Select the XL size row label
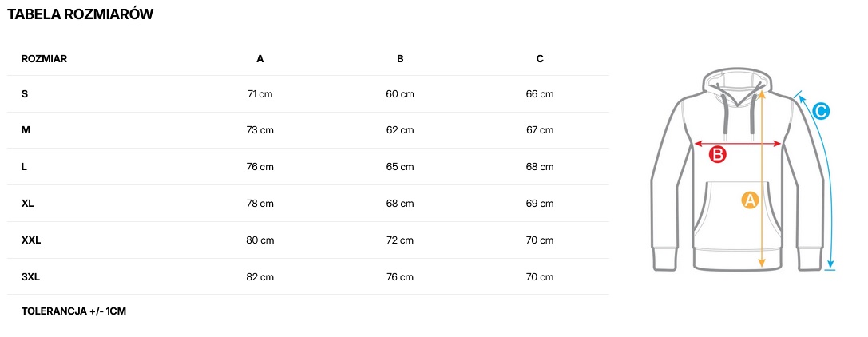Image resolution: width=868 pixels, height=337 pixels. 28,204
